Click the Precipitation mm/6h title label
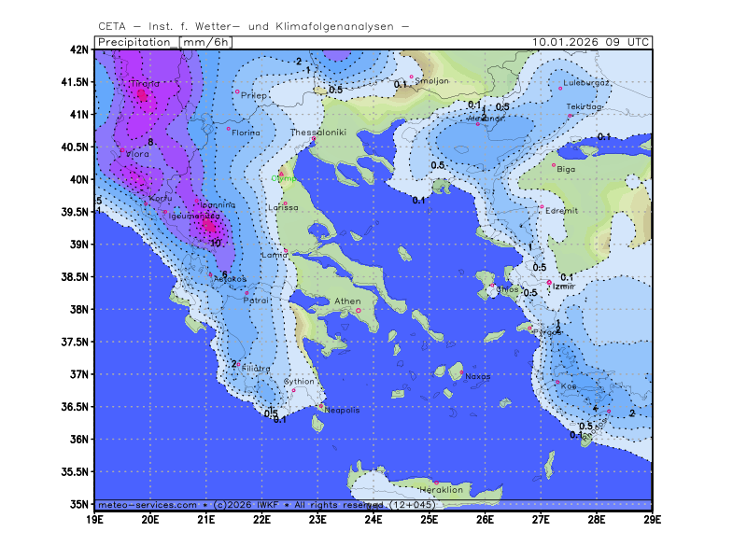747x560 pixels. point(164,42)
